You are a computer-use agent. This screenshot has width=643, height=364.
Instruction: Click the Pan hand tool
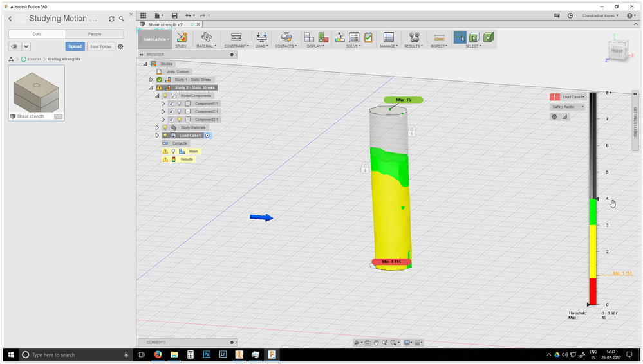(x=376, y=343)
